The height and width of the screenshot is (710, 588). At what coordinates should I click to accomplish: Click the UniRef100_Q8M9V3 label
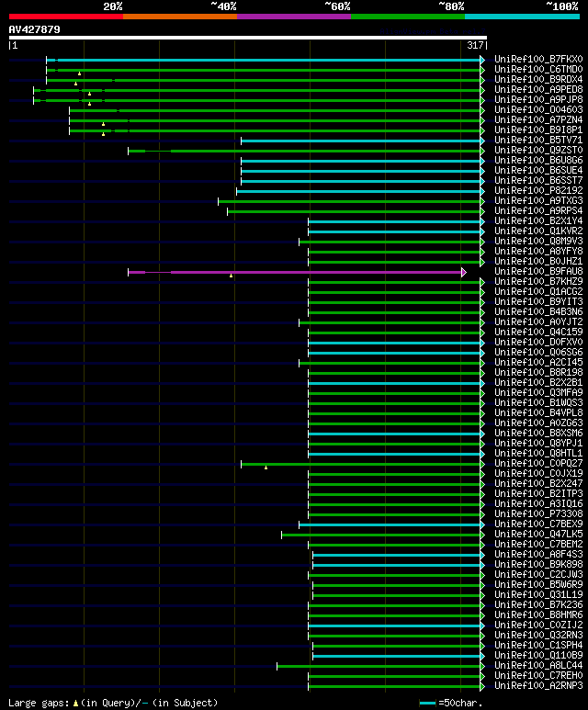pos(538,241)
